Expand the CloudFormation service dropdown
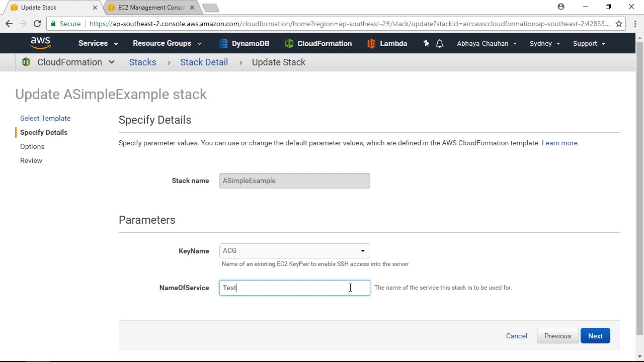The height and width of the screenshot is (362, 644). coord(112,62)
